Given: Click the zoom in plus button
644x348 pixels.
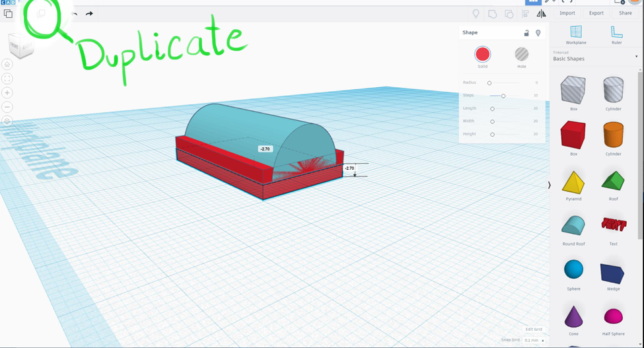Looking at the screenshot, I should click(x=7, y=92).
